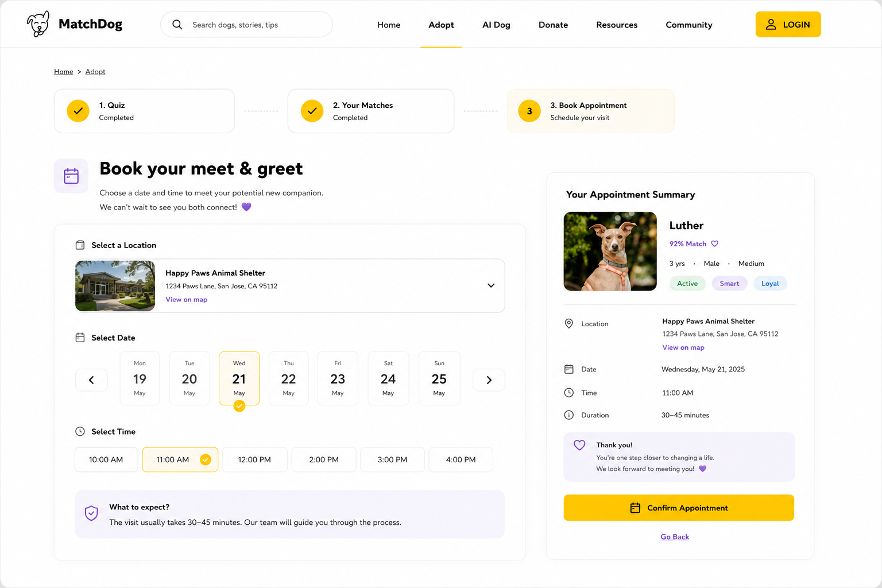The width and height of the screenshot is (882, 588).
Task: Go to previous week of dates
Action: point(91,380)
